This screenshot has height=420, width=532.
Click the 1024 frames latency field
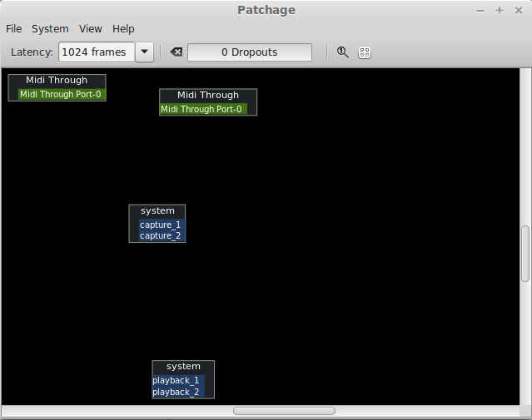97,52
